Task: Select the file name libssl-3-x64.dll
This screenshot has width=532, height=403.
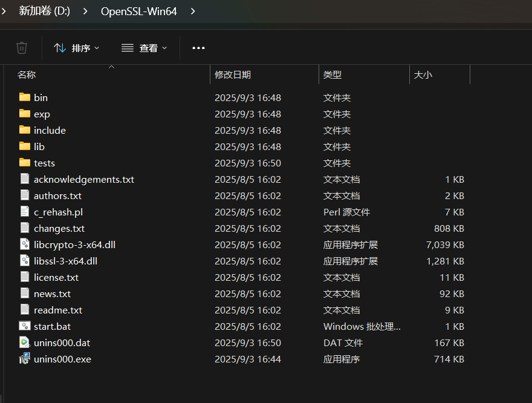Action: tap(65, 261)
